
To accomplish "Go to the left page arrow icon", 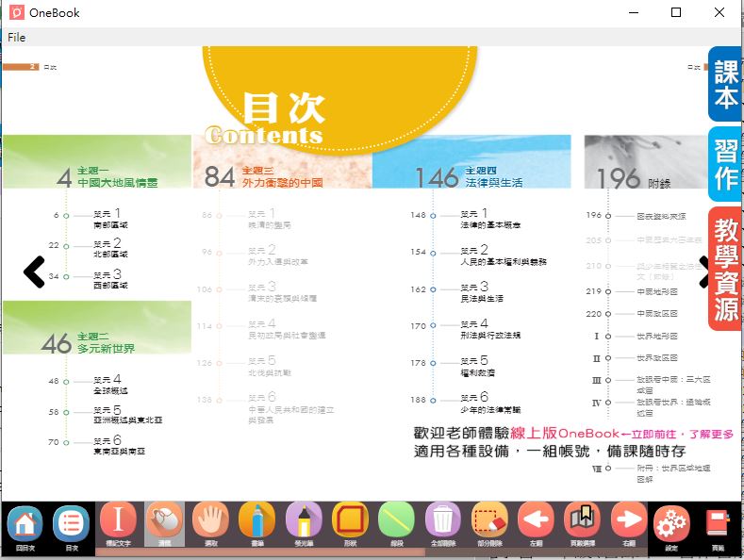I will click(x=536, y=522).
